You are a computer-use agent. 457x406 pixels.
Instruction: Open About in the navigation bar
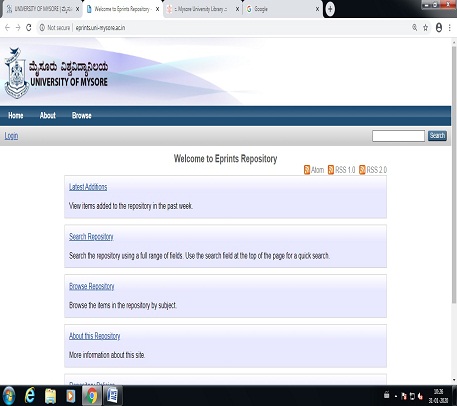48,116
